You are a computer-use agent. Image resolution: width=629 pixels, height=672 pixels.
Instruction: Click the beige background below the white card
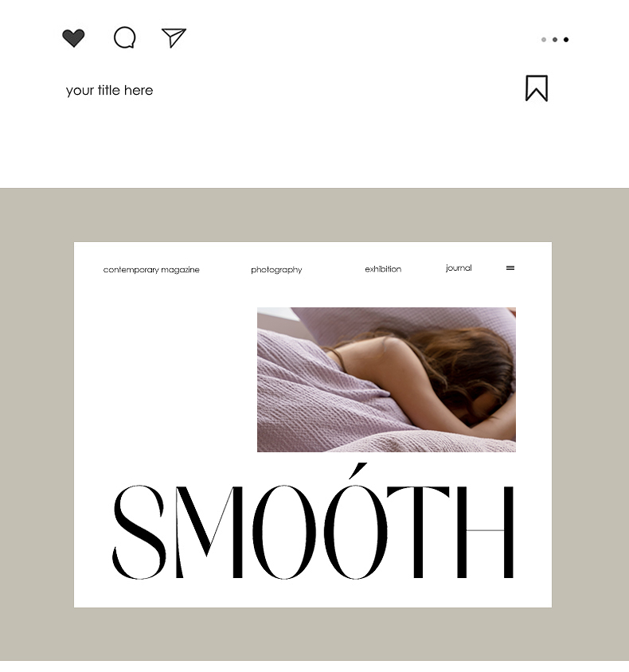coord(314,634)
